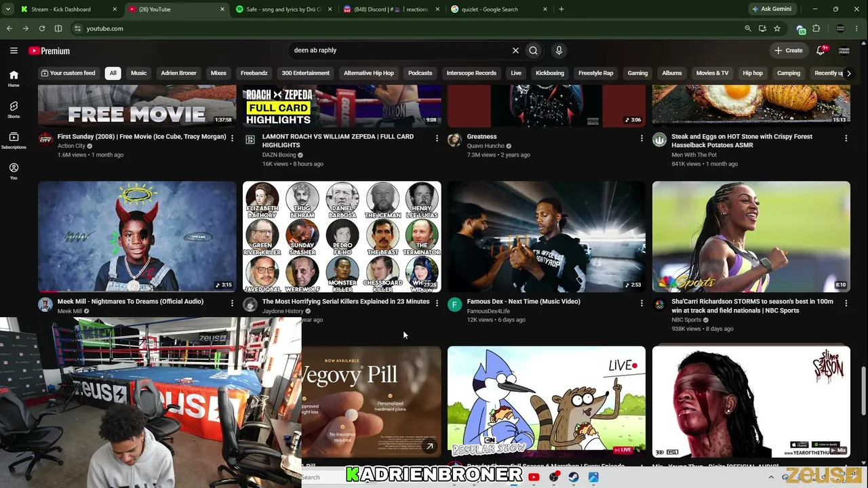
Task: Open the Meek Mill Nightmares To Dreams title
Action: coord(130,302)
